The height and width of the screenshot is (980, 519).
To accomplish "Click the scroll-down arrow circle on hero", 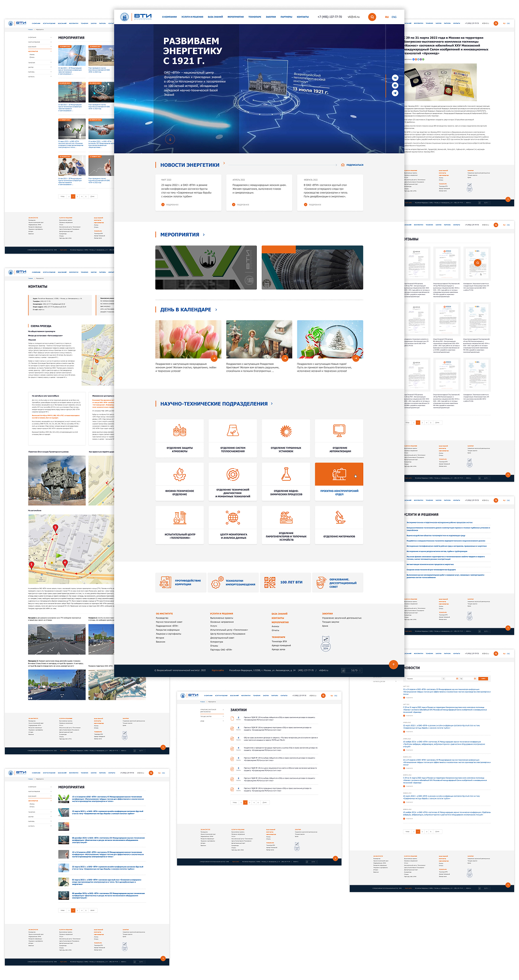I will 170,139.
